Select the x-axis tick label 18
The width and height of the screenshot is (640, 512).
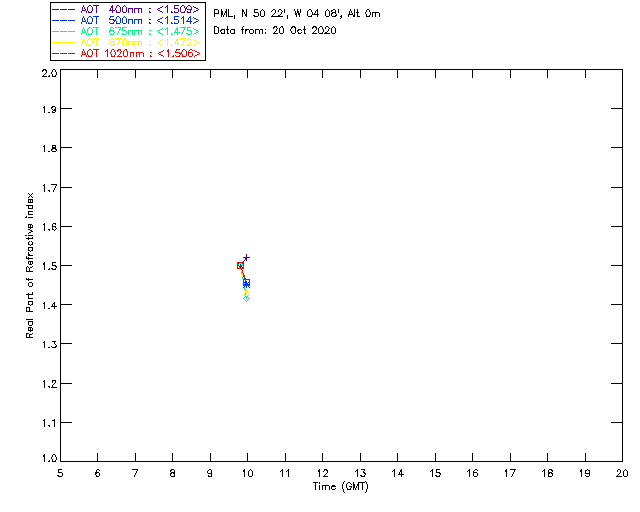coord(547,473)
